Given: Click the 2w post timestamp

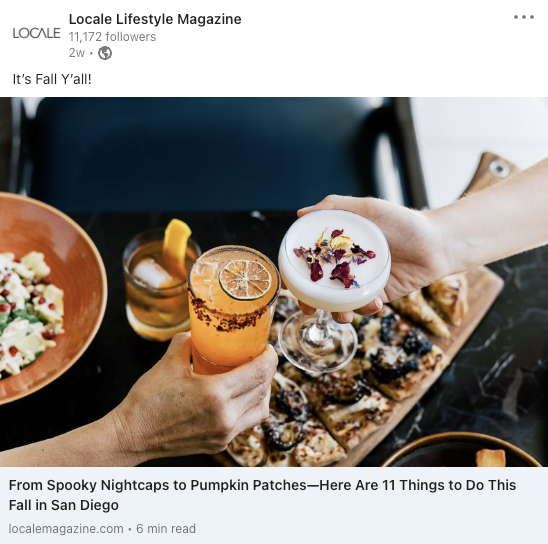Looking at the screenshot, I should coord(77,53).
